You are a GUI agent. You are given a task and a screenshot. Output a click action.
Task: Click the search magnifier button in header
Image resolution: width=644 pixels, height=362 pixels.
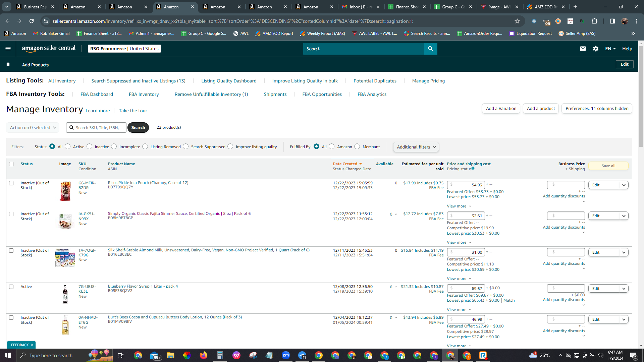point(430,49)
